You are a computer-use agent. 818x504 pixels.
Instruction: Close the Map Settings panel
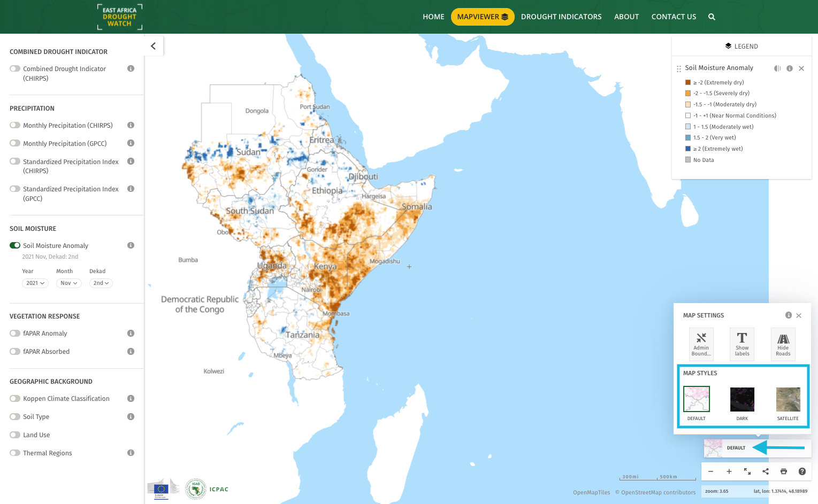pos(799,315)
